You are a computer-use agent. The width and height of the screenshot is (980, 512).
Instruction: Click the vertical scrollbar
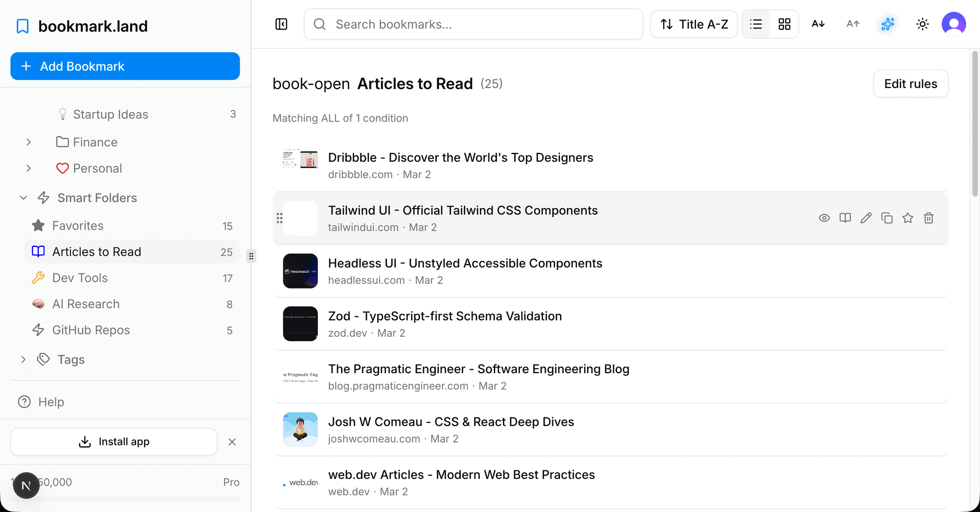975,124
